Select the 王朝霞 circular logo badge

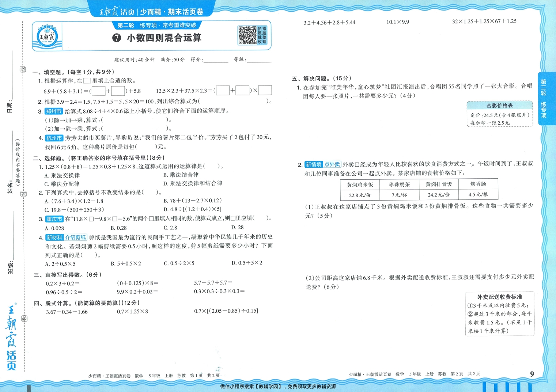[47, 37]
